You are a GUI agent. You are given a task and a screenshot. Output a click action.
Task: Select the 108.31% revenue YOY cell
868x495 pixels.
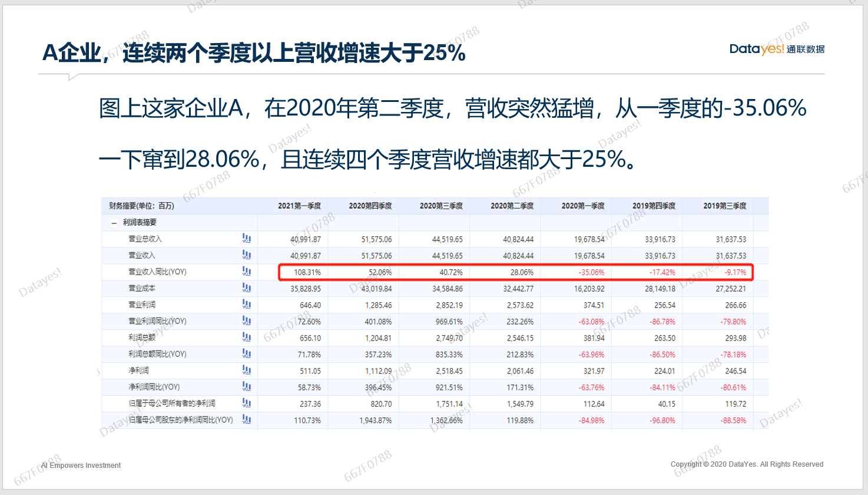(x=307, y=272)
